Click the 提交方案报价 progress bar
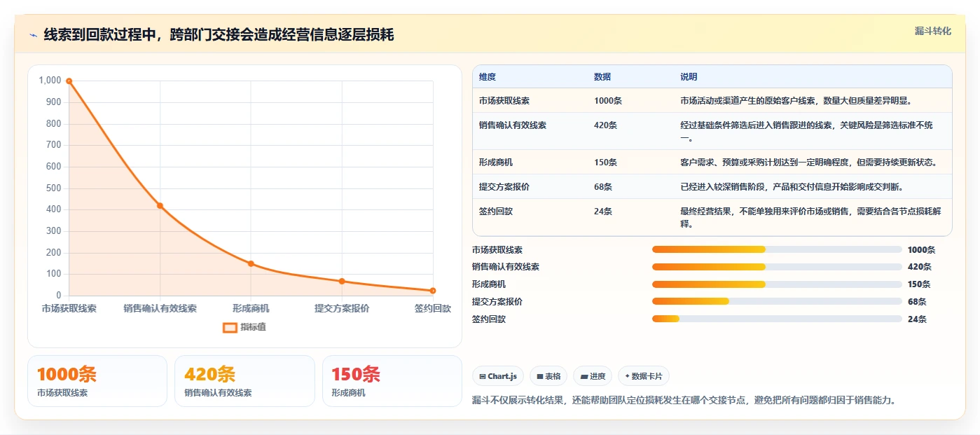980x435 pixels. pos(777,301)
